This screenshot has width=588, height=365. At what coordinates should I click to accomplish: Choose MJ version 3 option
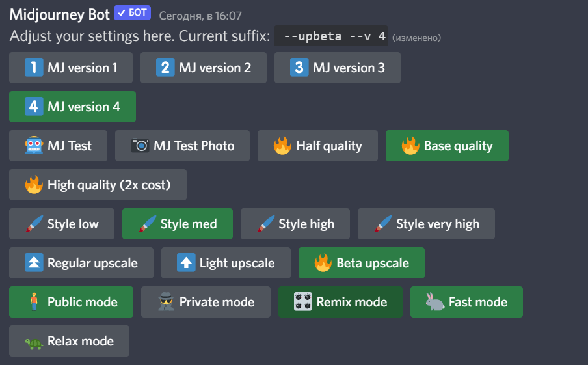pyautogui.click(x=338, y=68)
